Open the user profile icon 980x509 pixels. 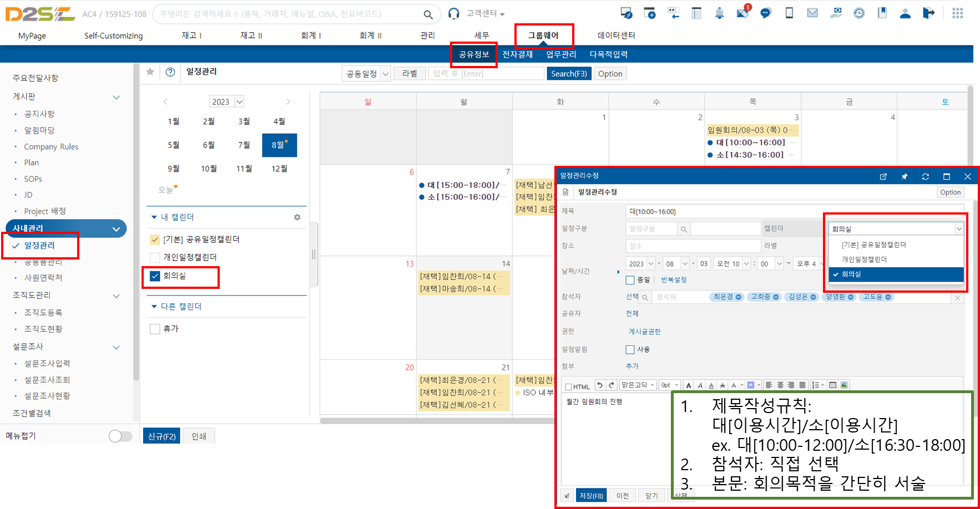[905, 13]
